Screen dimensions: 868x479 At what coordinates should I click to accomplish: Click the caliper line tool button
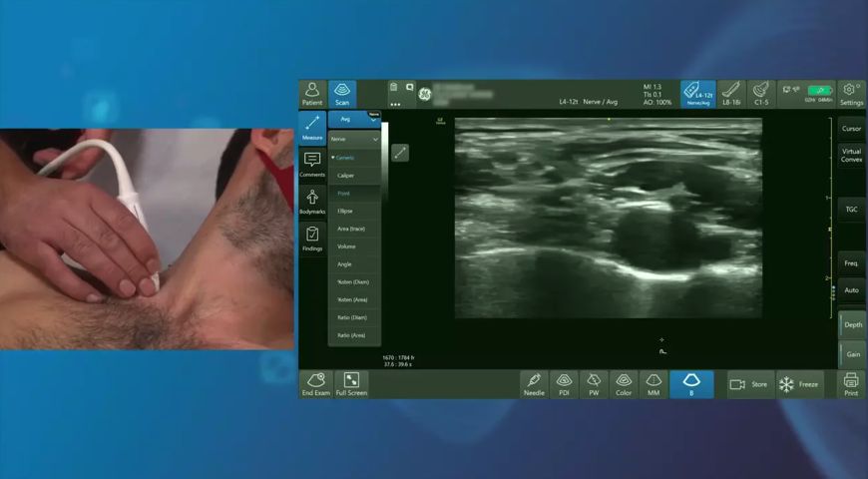point(400,153)
